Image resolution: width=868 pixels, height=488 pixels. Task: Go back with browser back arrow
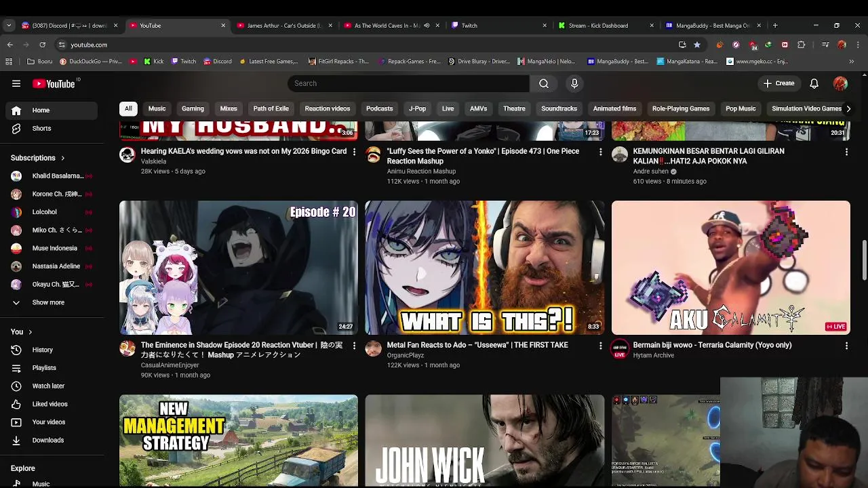[x=9, y=45]
